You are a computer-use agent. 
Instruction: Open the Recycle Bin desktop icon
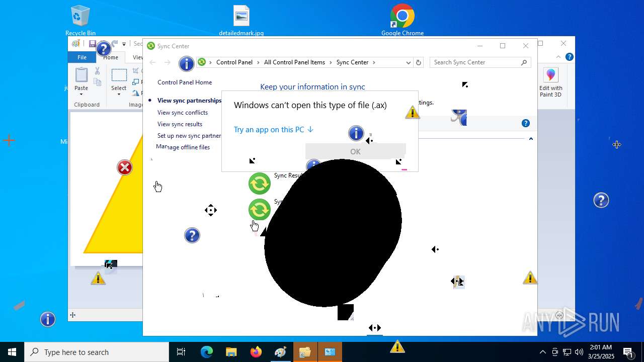(x=80, y=21)
